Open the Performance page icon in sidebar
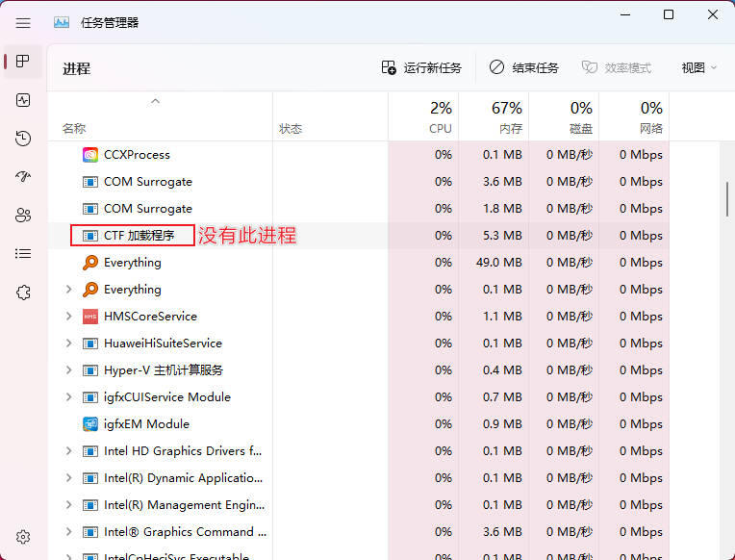 (23, 100)
